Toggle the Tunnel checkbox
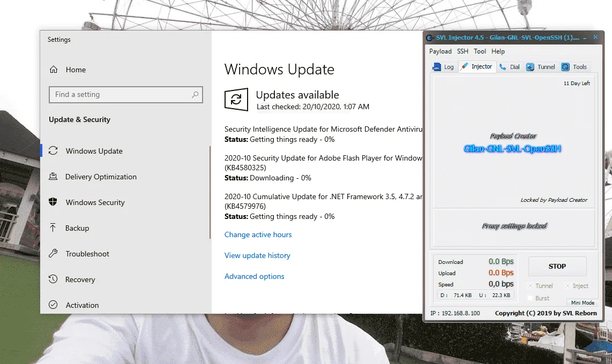 [x=530, y=286]
